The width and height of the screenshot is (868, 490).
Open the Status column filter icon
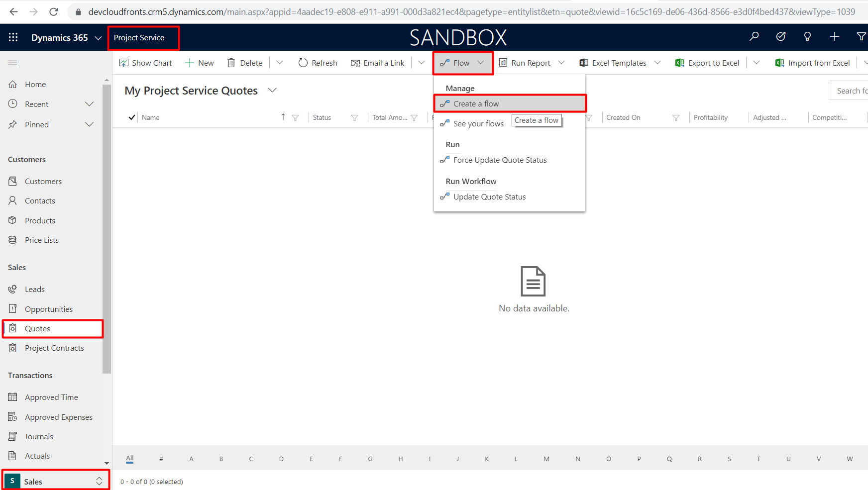click(354, 118)
